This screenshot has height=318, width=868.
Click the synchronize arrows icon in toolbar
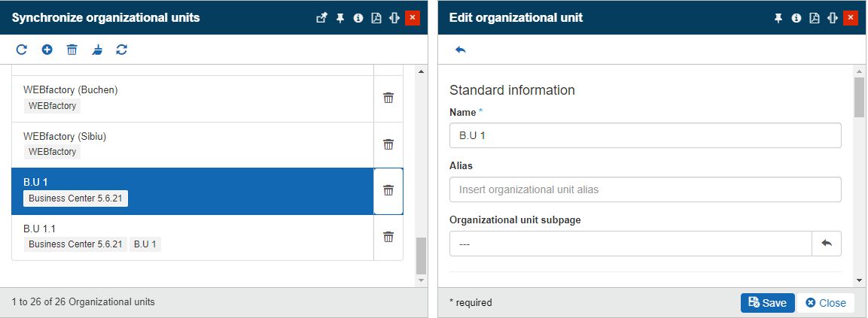pyautogui.click(x=121, y=50)
